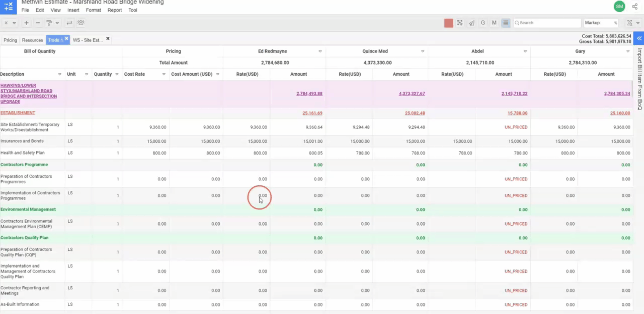Expand the blue double-chevron side panel button
644x314 pixels.
639,38
